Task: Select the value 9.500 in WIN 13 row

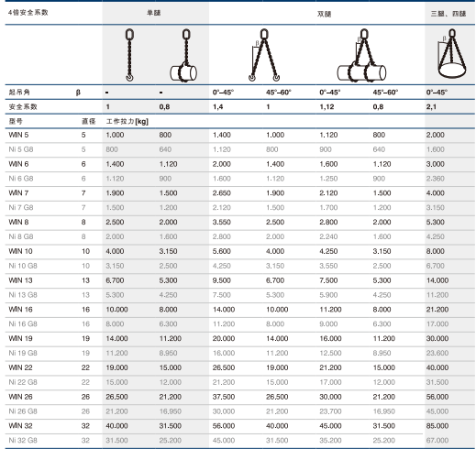Action: pos(222,280)
